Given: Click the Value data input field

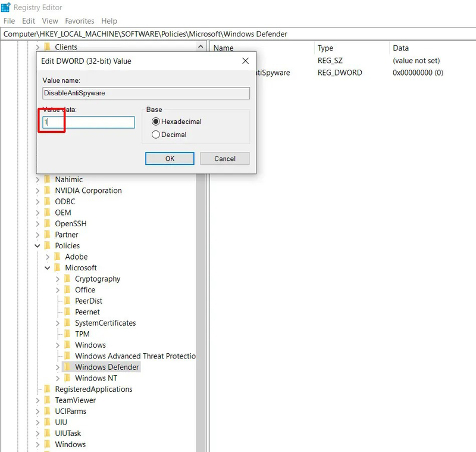Looking at the screenshot, I should (89, 123).
